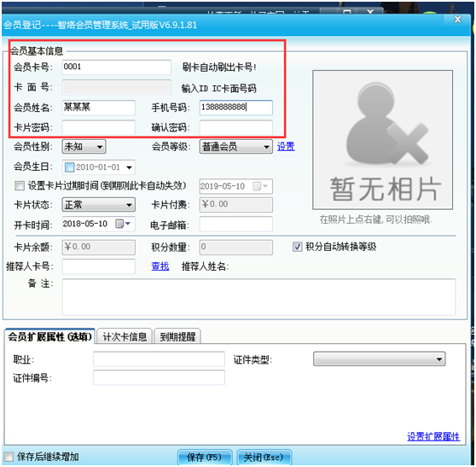Enable 设置卡片过期时间 checkbox
This screenshot has width=476, height=467.
(20, 185)
